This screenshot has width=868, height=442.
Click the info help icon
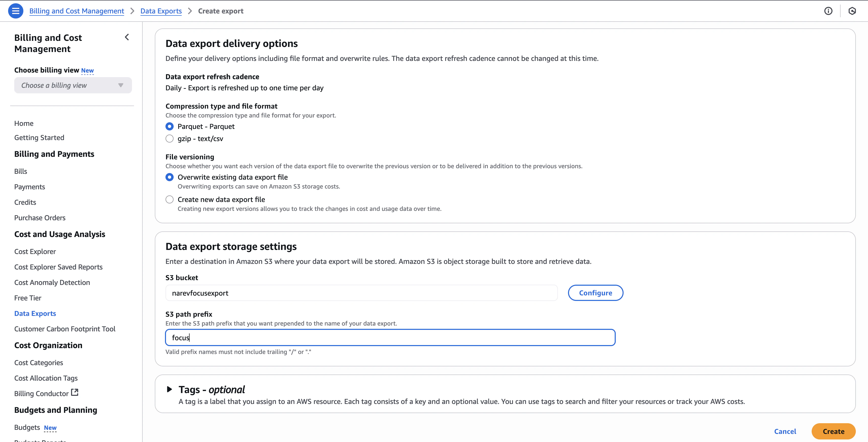tap(829, 11)
